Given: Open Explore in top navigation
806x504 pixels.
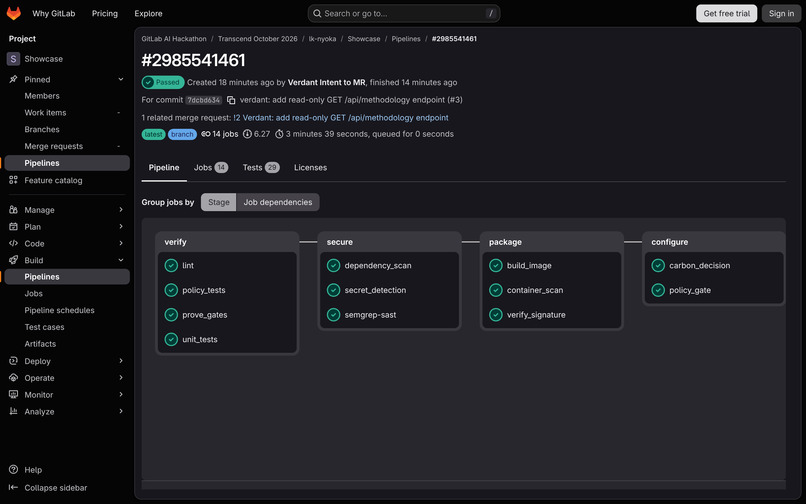Looking at the screenshot, I should click(149, 13).
